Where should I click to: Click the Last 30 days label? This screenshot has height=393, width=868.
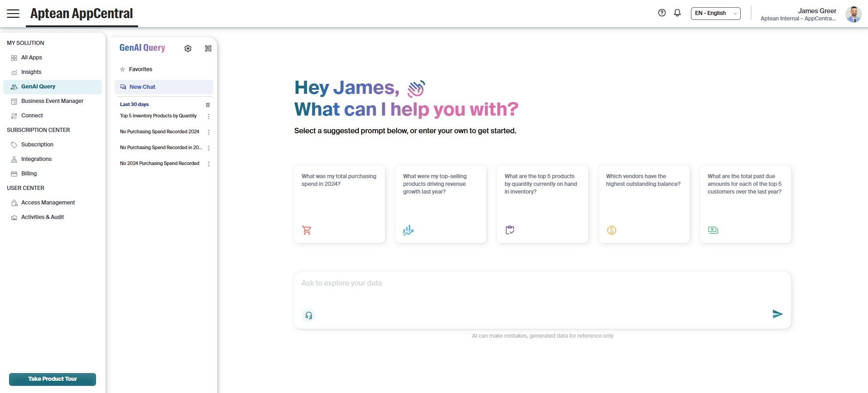click(x=134, y=105)
